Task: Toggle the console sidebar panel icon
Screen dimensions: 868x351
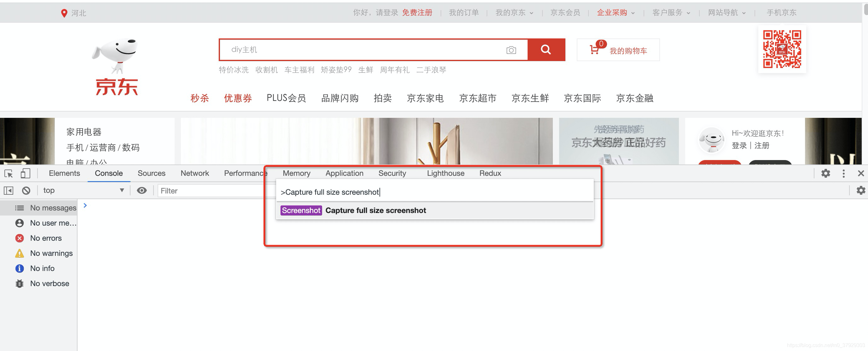Action: 9,191
